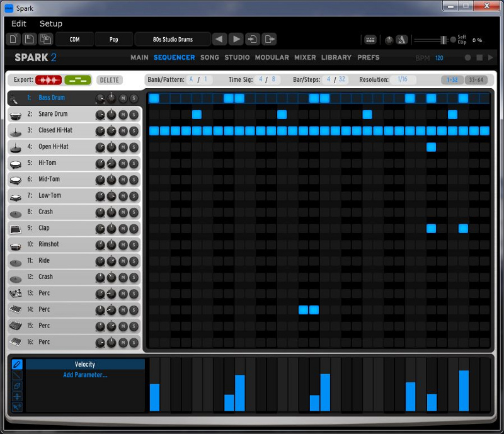Screen dimensions: 504x434
Task: Click the Clap instrument icon
Action: click(x=15, y=229)
